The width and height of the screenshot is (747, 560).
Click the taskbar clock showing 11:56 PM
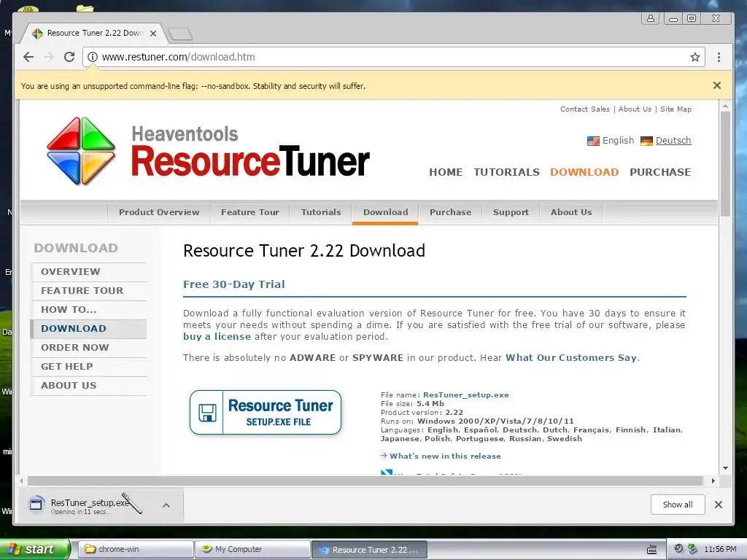(720, 550)
